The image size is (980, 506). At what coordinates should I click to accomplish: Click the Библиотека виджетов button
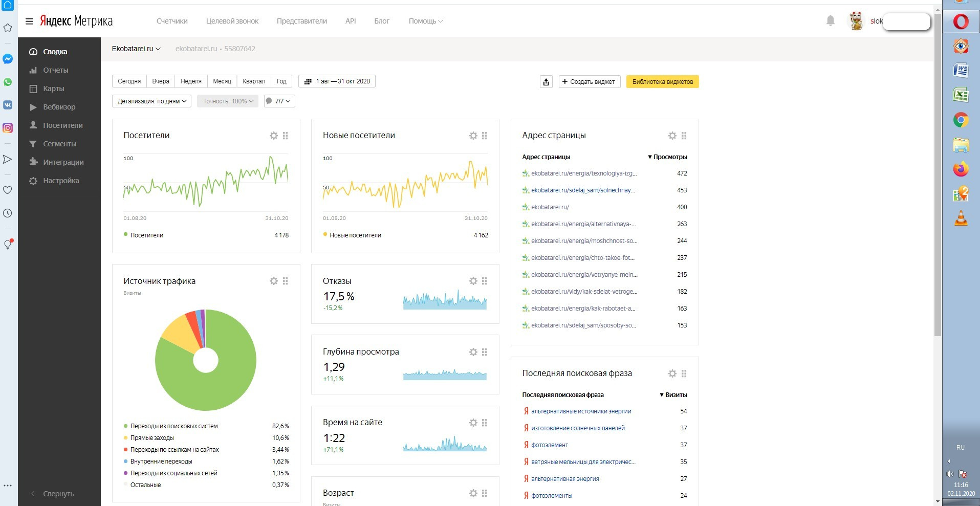coord(663,82)
